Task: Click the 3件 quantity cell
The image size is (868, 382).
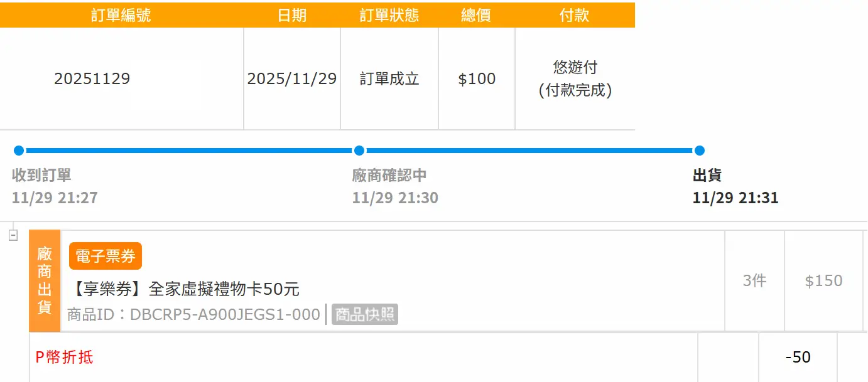Action: (754, 280)
